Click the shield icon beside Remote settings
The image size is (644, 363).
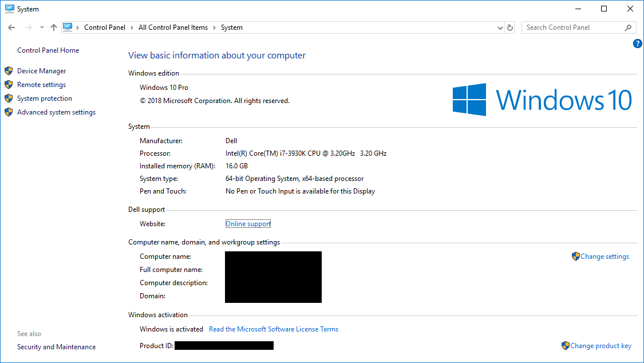click(x=9, y=85)
